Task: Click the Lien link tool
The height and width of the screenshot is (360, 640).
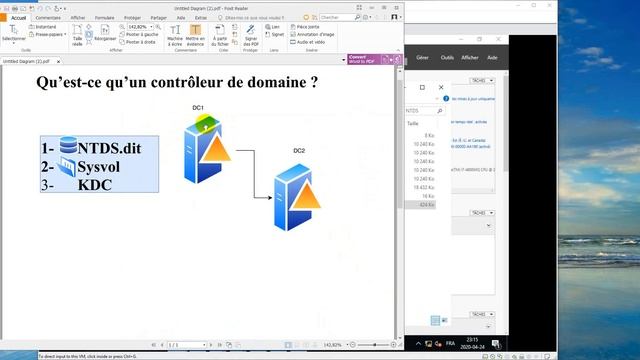Action: [x=272, y=27]
